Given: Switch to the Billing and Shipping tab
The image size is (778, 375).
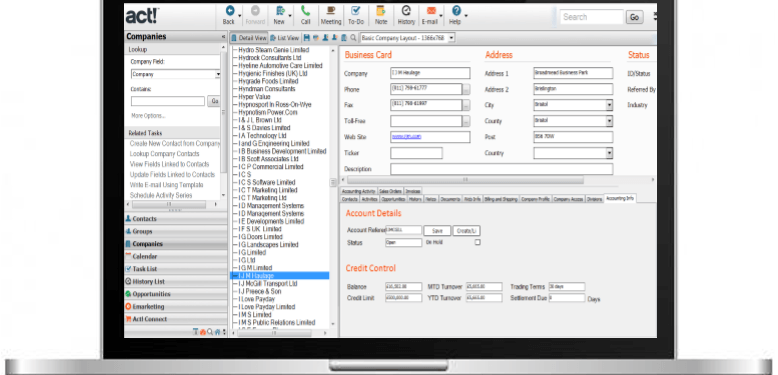Looking at the screenshot, I should point(501,199).
